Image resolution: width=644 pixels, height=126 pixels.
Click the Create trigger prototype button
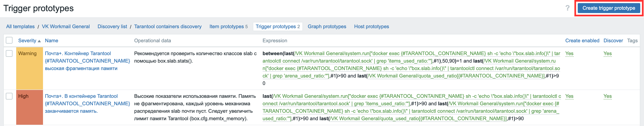click(x=608, y=8)
